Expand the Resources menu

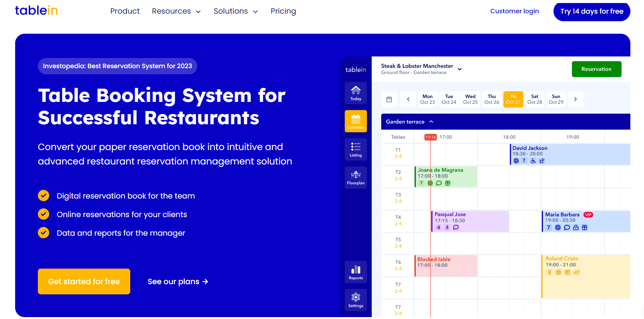tap(176, 11)
